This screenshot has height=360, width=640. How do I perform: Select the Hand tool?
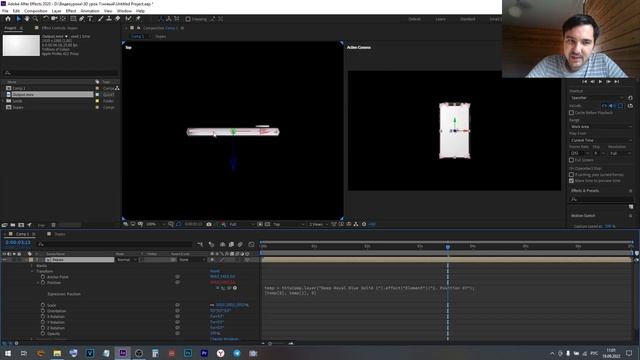(27, 19)
